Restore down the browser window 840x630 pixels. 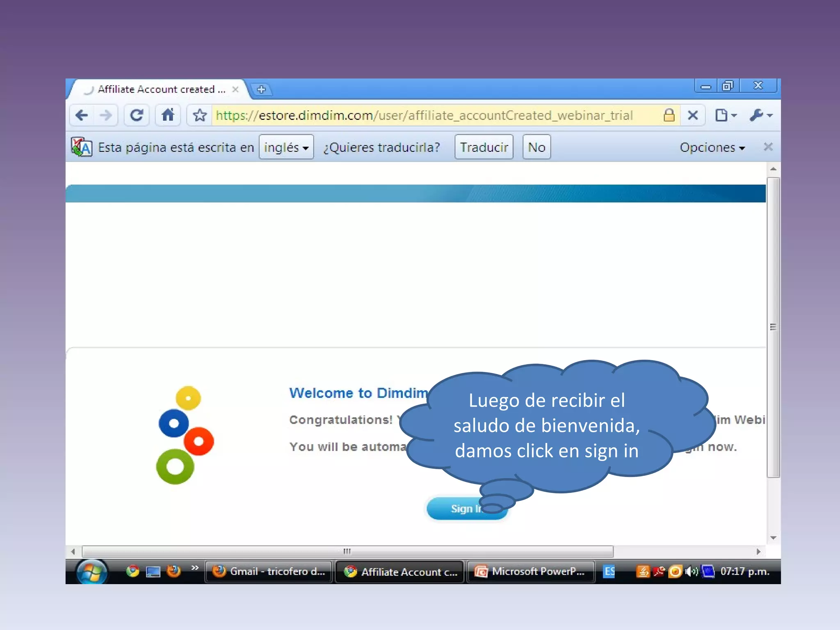pos(728,86)
